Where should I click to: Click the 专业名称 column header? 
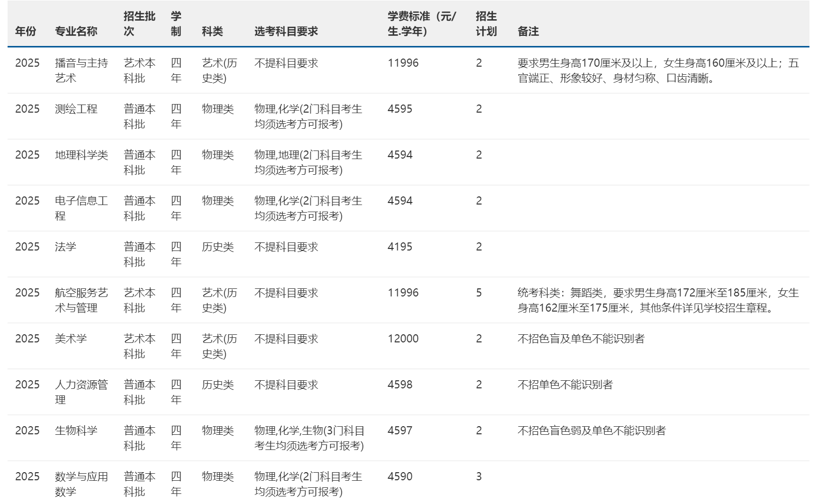(x=76, y=31)
